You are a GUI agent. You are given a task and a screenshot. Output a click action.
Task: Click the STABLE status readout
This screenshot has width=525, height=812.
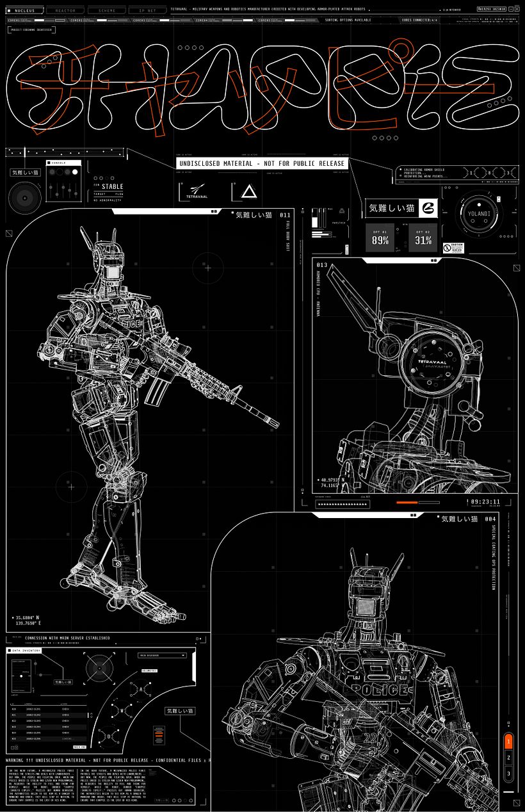[x=112, y=187]
